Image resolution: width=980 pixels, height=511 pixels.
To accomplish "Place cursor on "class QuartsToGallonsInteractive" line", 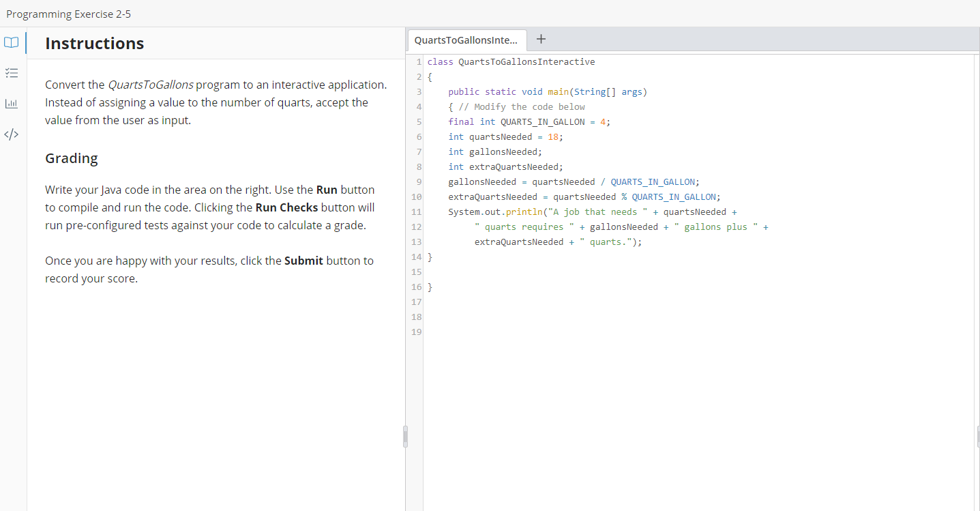I will click(511, 62).
